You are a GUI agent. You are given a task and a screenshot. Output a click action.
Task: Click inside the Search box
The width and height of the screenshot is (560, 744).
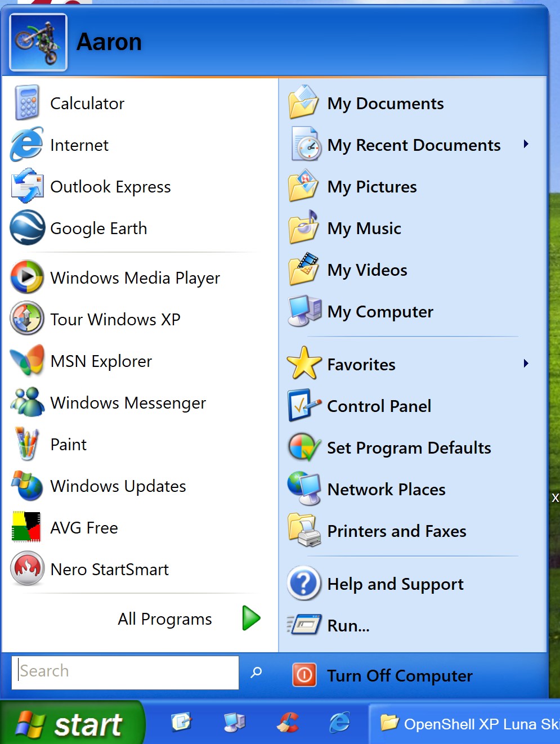click(x=124, y=671)
